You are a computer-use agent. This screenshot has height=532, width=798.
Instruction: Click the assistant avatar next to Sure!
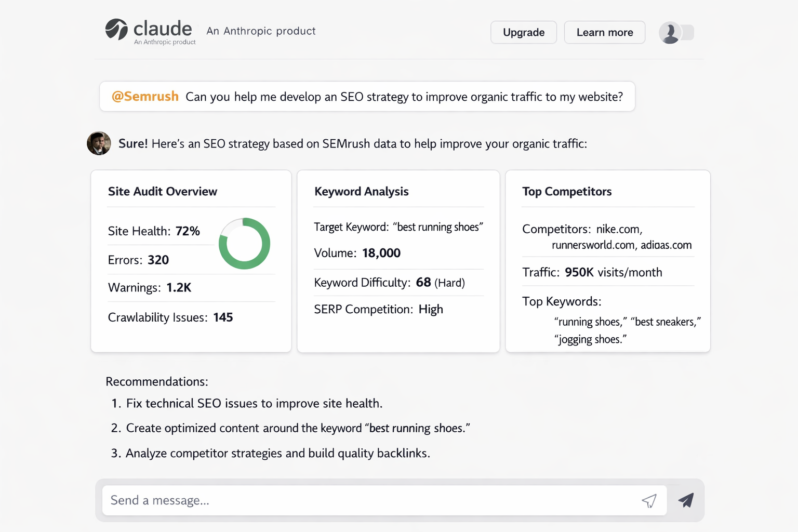99,143
